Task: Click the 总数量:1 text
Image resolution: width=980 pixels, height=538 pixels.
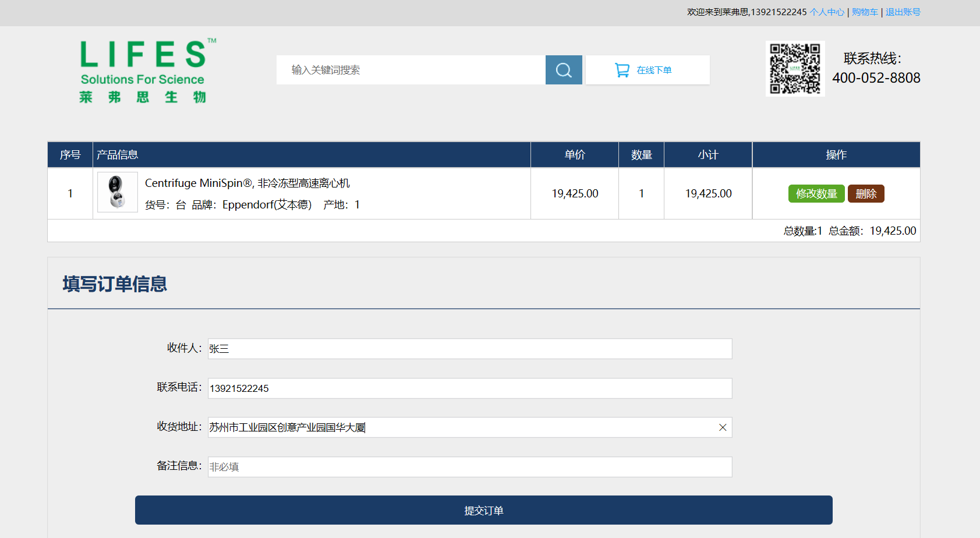Action: pyautogui.click(x=803, y=231)
